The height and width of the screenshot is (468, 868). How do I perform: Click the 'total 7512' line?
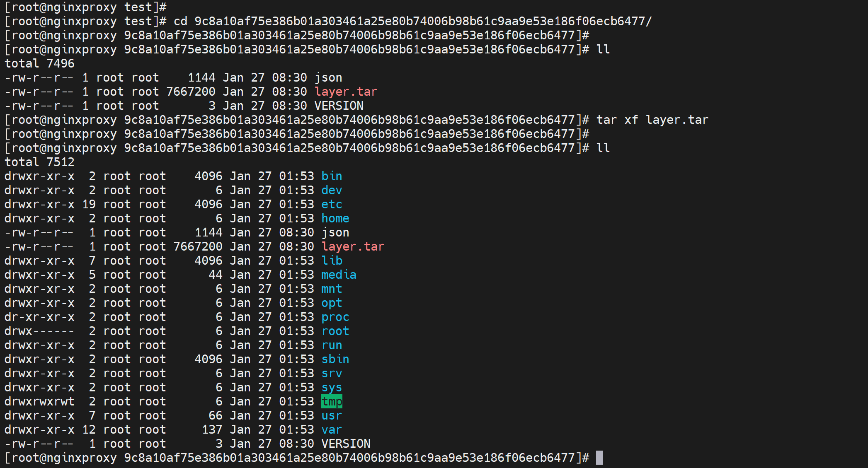[39, 162]
